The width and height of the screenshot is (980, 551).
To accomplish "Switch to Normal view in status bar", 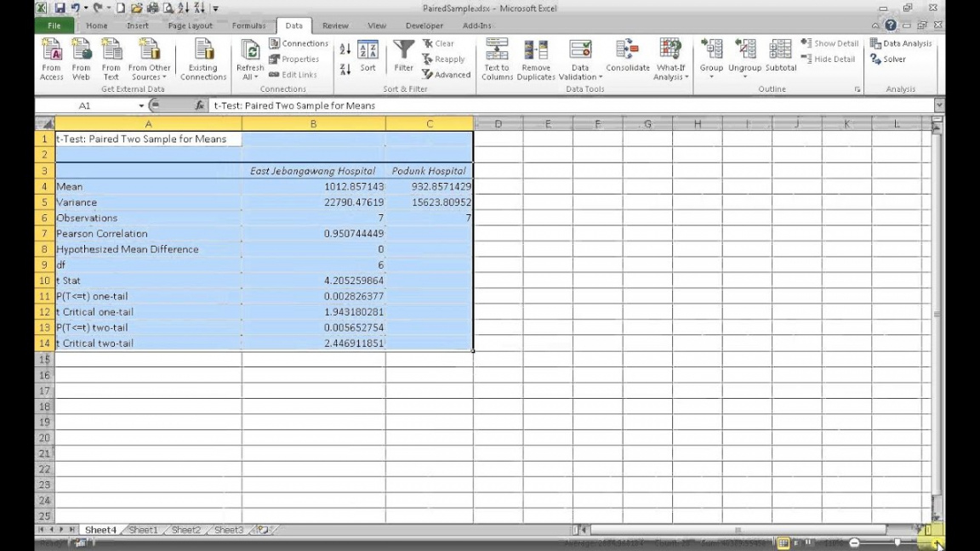I will click(783, 542).
